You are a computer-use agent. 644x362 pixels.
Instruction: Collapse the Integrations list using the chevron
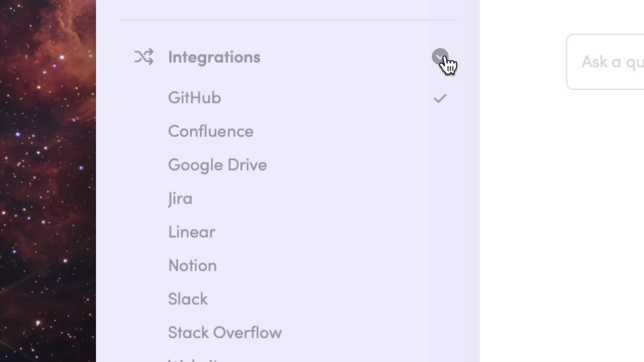click(440, 56)
